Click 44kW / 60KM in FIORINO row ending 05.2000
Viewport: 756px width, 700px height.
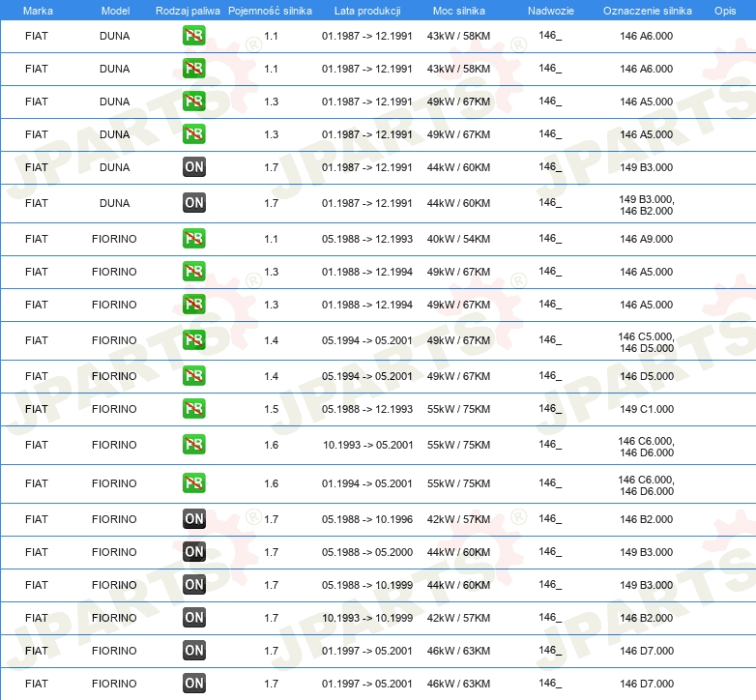(458, 552)
